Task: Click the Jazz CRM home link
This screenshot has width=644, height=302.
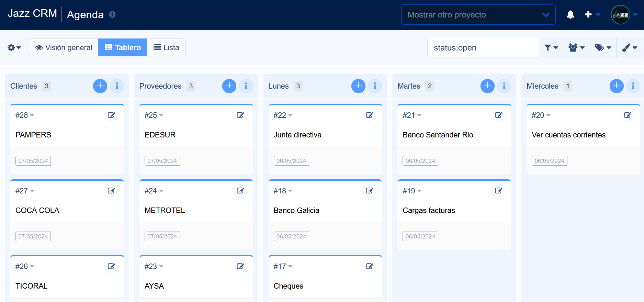Action: [x=32, y=13]
